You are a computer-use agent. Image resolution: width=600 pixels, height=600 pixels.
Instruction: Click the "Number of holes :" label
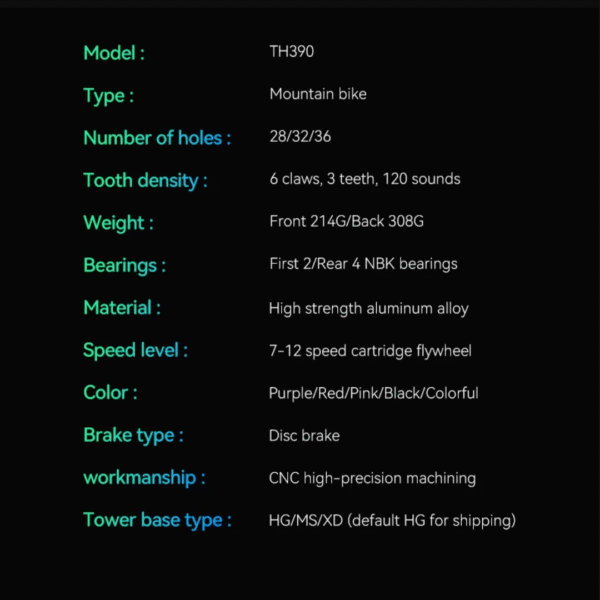[157, 138]
